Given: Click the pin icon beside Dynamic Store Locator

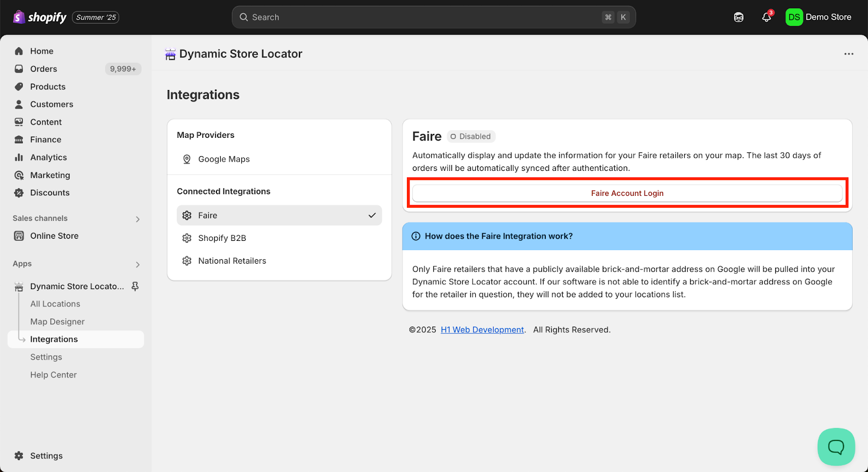Looking at the screenshot, I should (x=136, y=286).
